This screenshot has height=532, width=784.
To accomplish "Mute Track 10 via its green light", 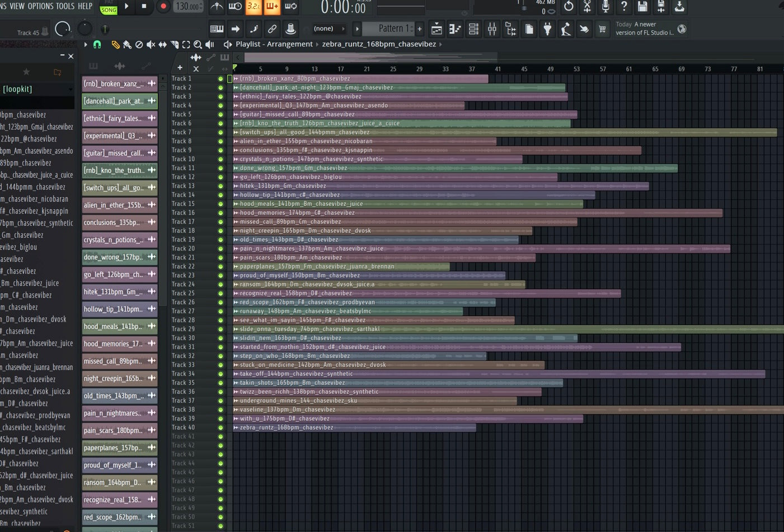I will coord(220,159).
